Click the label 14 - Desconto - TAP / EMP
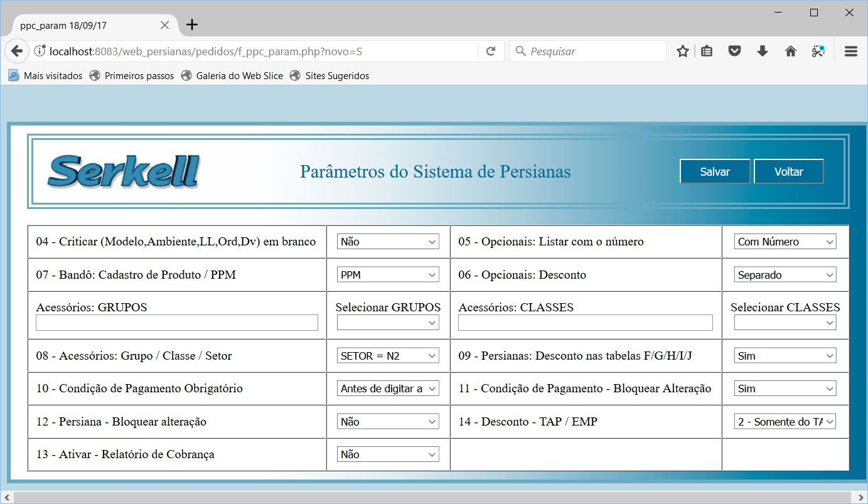Image resolution: width=868 pixels, height=504 pixels. click(x=528, y=422)
